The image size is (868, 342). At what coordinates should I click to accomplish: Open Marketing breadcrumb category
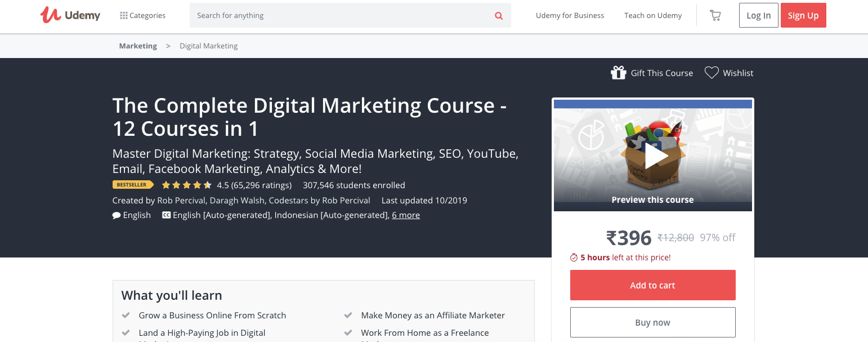pyautogui.click(x=137, y=46)
